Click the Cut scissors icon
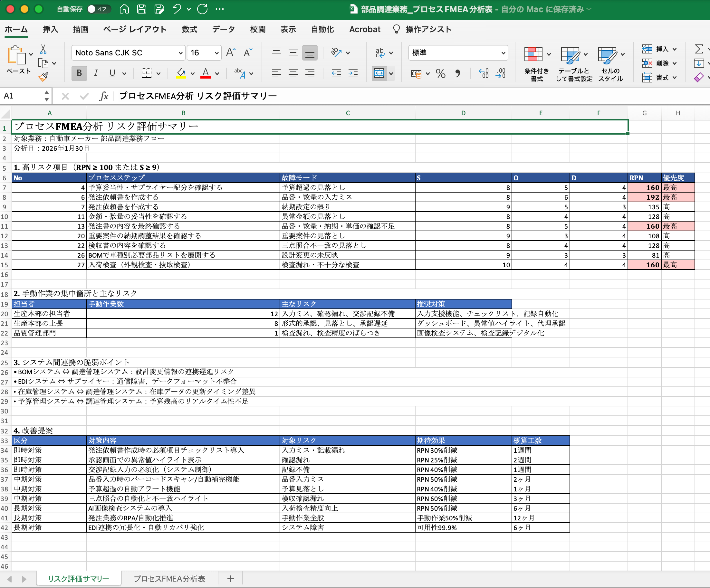 [x=43, y=49]
